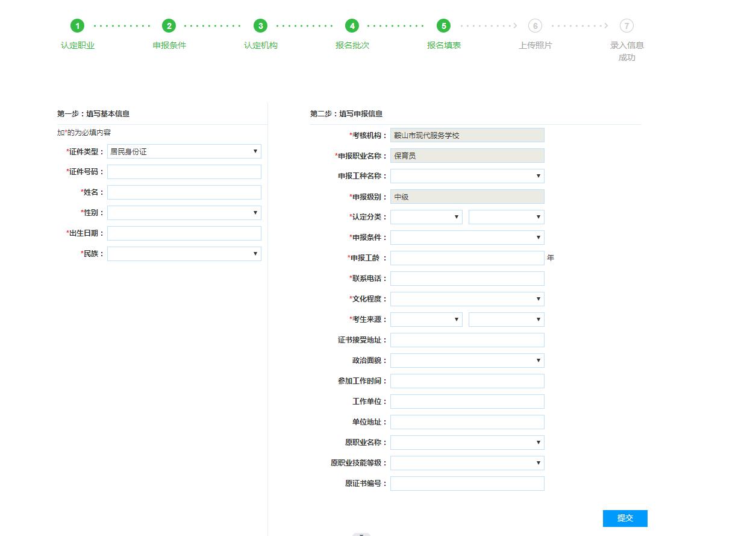Screen dimensions: 756x536
Task: Click the 认定机构 step label
Action: pyautogui.click(x=261, y=45)
